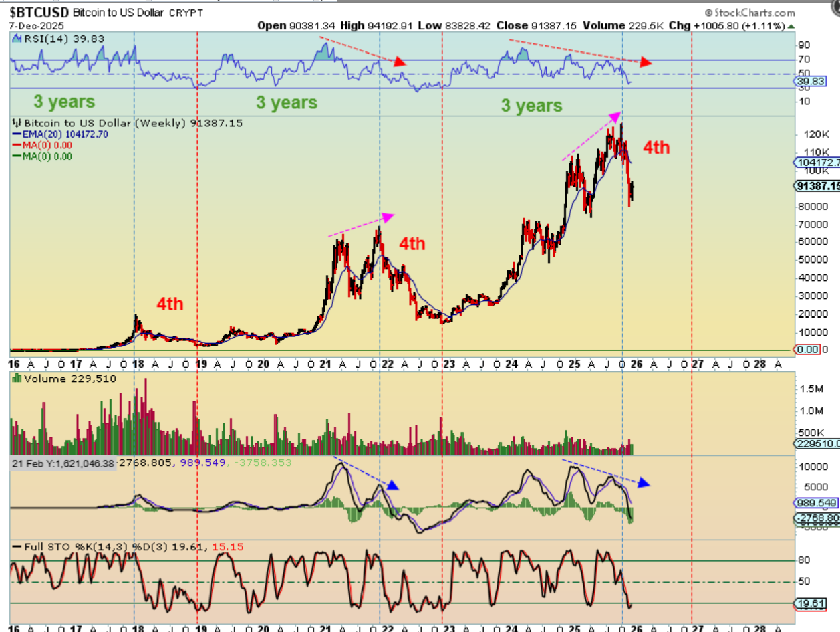Viewport: 840px width, 632px height.
Task: Click the -2768.80 MACD value tag
Action: [x=816, y=518]
